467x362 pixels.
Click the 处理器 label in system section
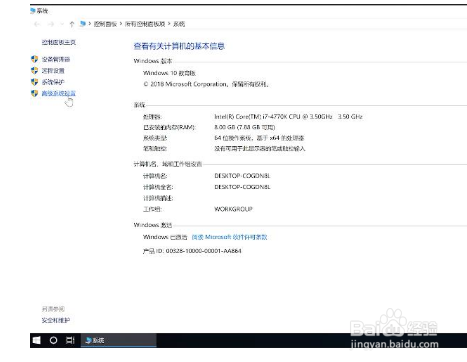click(152, 117)
